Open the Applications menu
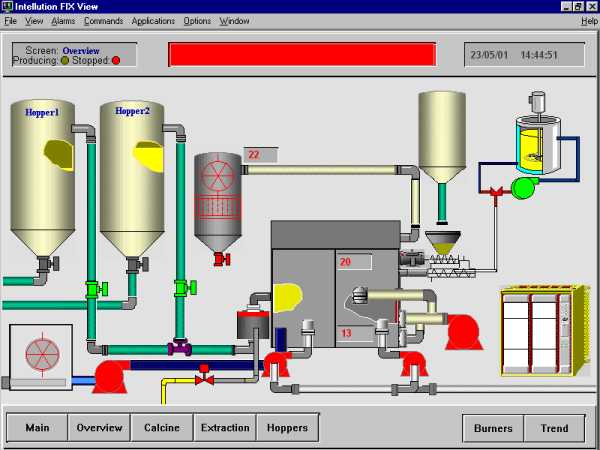This screenshot has width=600, height=450. coord(153,21)
